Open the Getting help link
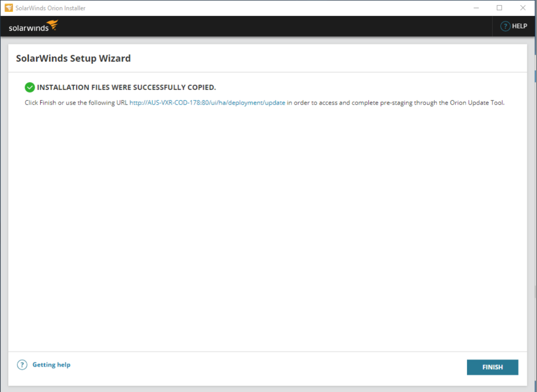The width and height of the screenshot is (537, 392). pos(51,365)
